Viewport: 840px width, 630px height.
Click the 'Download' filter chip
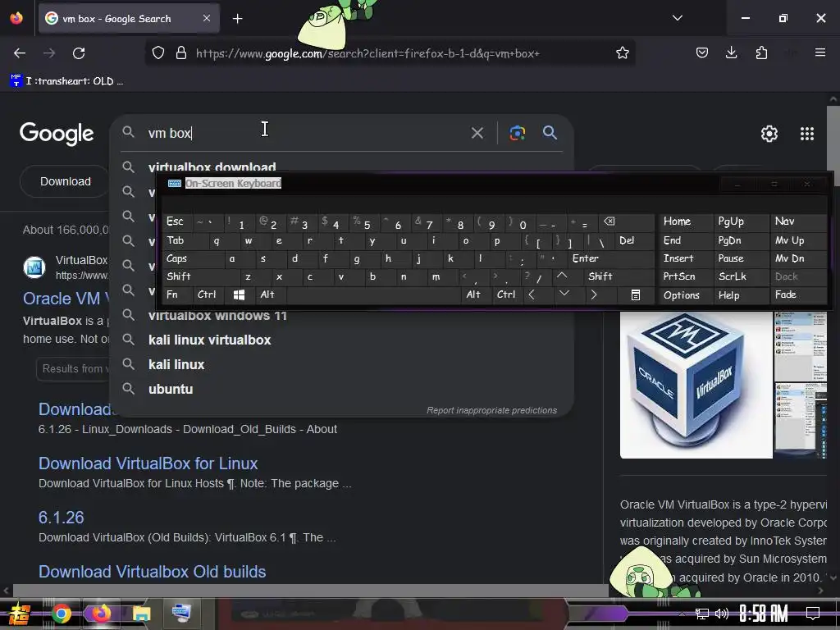click(66, 181)
